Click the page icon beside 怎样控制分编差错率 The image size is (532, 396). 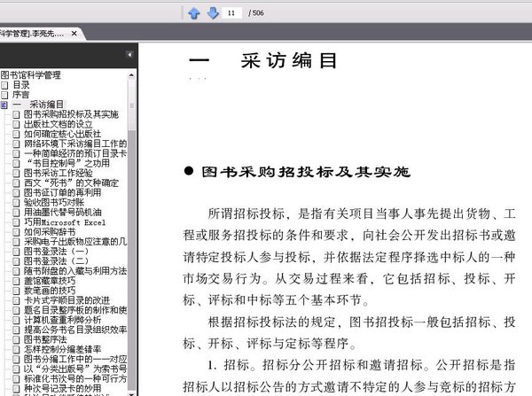16,350
